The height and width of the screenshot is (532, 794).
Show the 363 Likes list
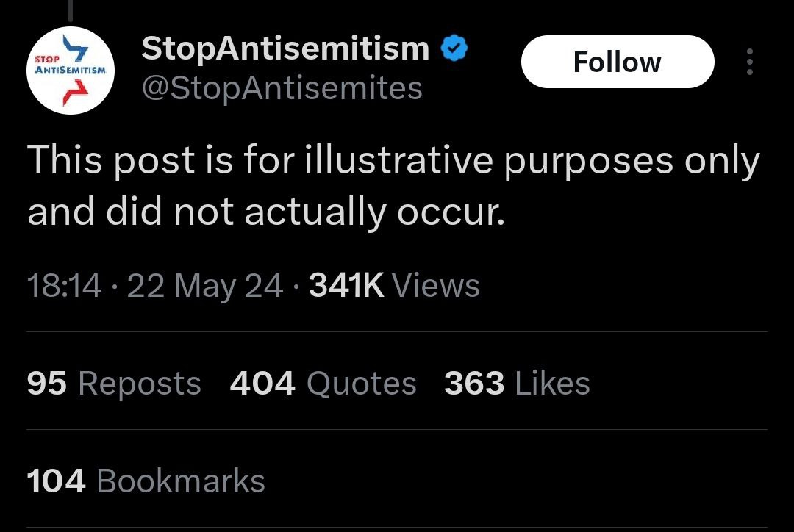[x=517, y=383]
